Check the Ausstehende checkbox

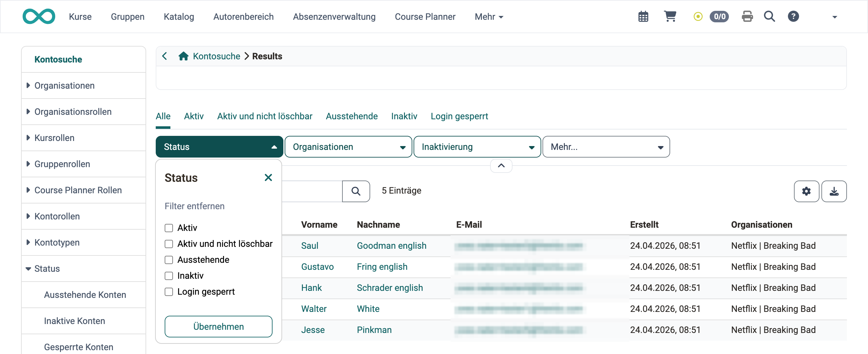pos(169,260)
